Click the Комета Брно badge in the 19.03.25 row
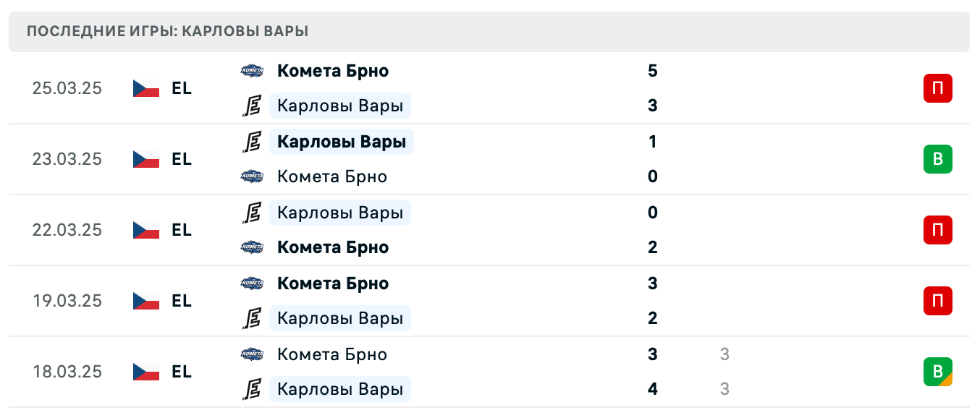The image size is (980, 418). [x=252, y=283]
